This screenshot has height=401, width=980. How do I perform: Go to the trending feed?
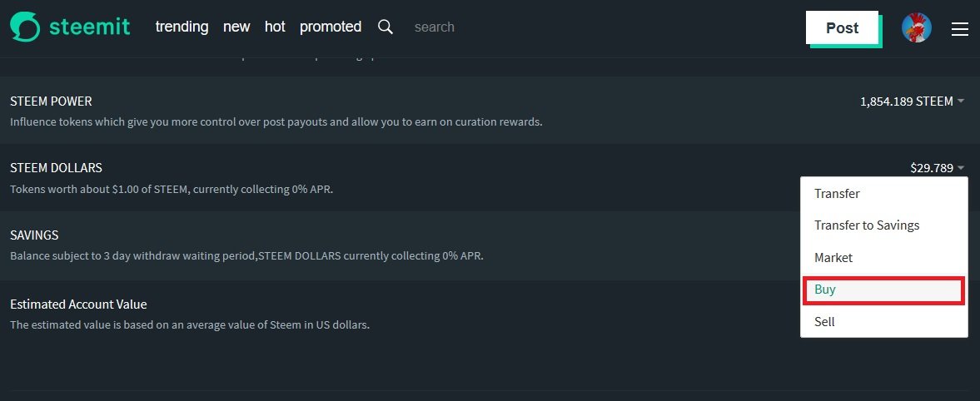click(x=182, y=27)
